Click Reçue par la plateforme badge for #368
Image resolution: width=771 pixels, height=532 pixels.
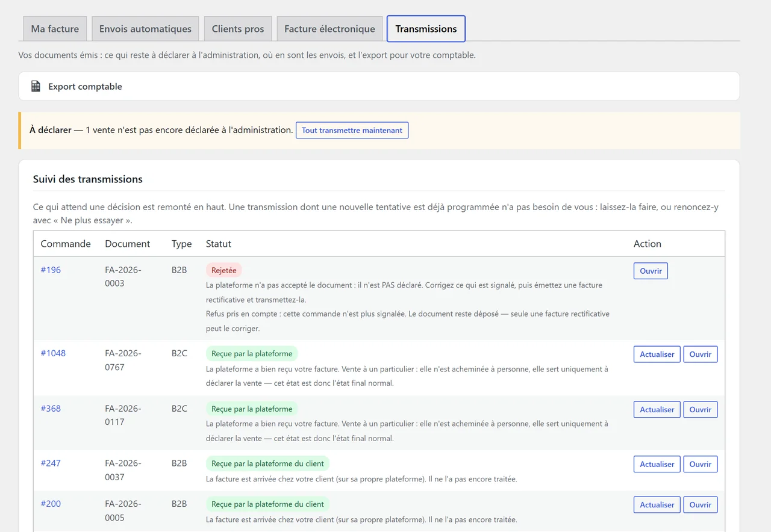(x=252, y=409)
